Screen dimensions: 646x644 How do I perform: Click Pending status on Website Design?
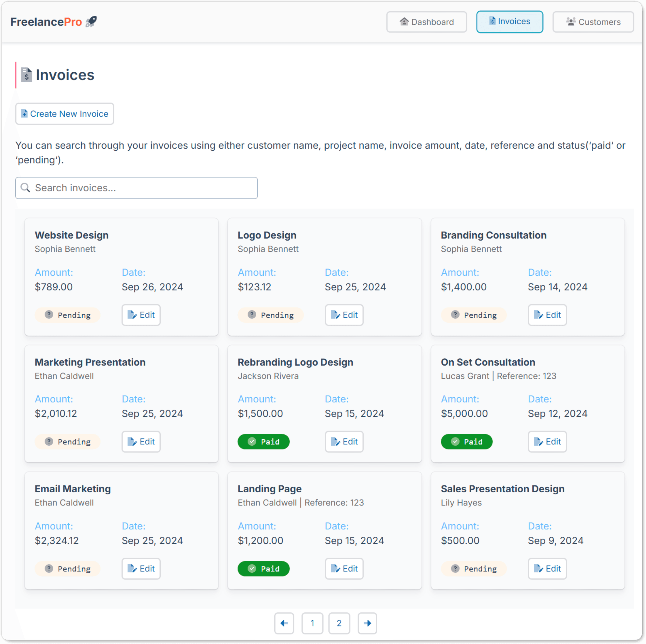point(68,315)
